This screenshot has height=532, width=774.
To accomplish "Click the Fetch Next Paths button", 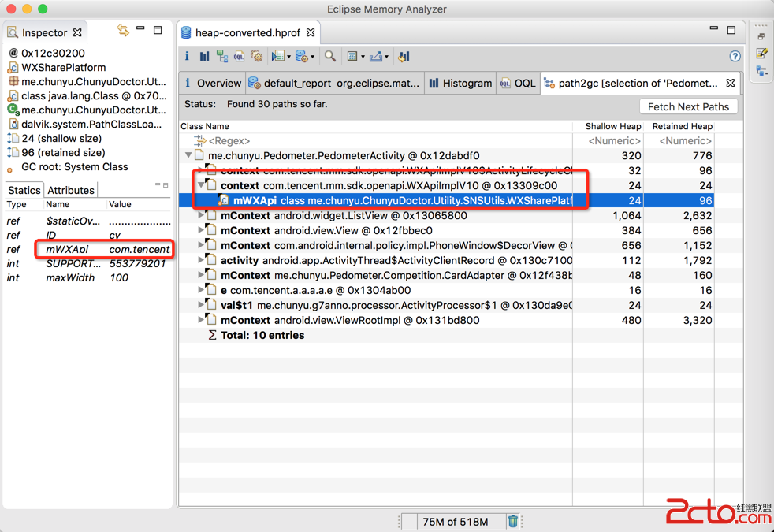I will coord(688,106).
